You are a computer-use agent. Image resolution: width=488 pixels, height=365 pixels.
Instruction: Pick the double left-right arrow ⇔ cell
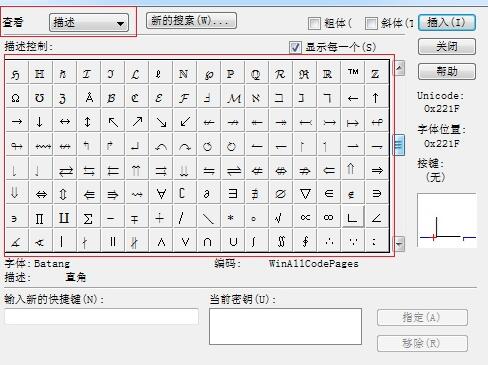tap(41, 193)
